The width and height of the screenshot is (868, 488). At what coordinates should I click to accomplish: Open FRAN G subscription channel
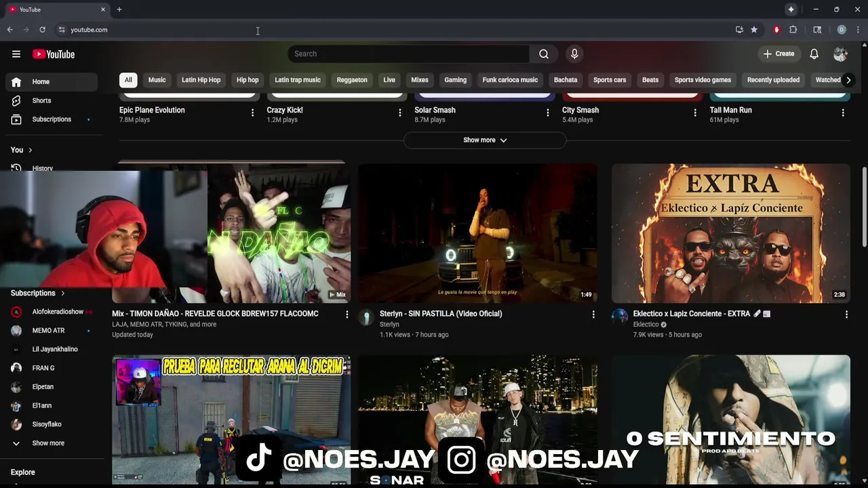coord(52,368)
